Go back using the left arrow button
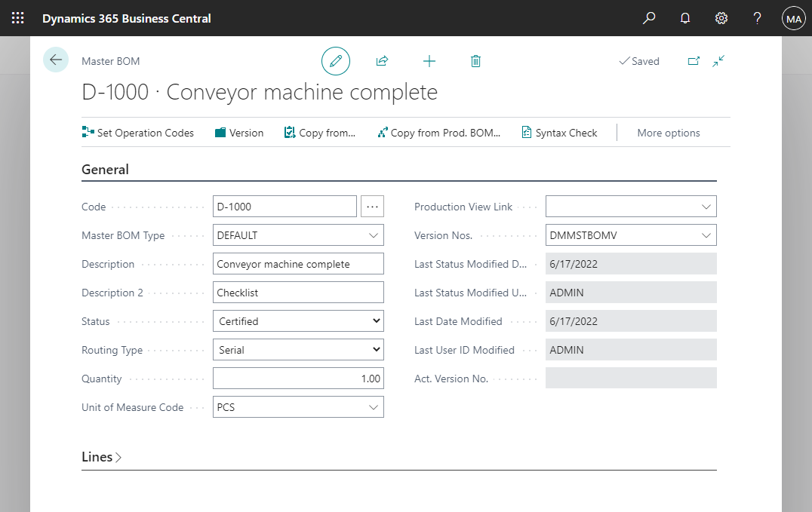The height and width of the screenshot is (512, 812). coord(56,60)
